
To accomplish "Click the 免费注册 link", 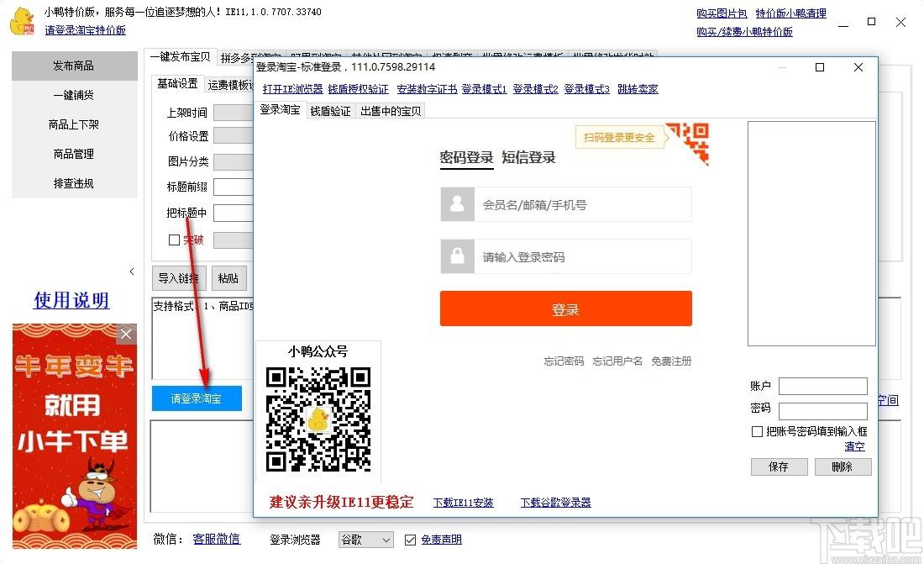I will [x=671, y=361].
